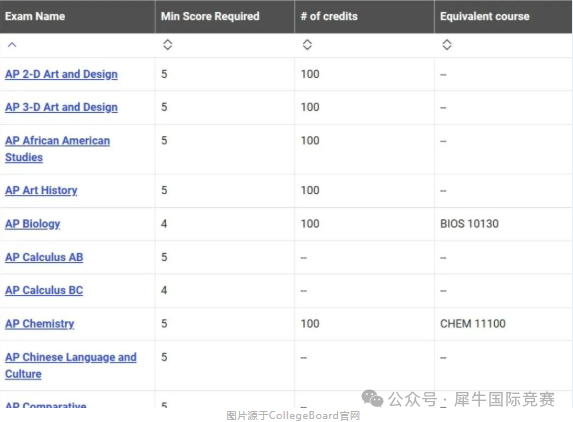Screen dimensions: 573x422
Task: Sort the Equivalent course column
Action: 447,45
